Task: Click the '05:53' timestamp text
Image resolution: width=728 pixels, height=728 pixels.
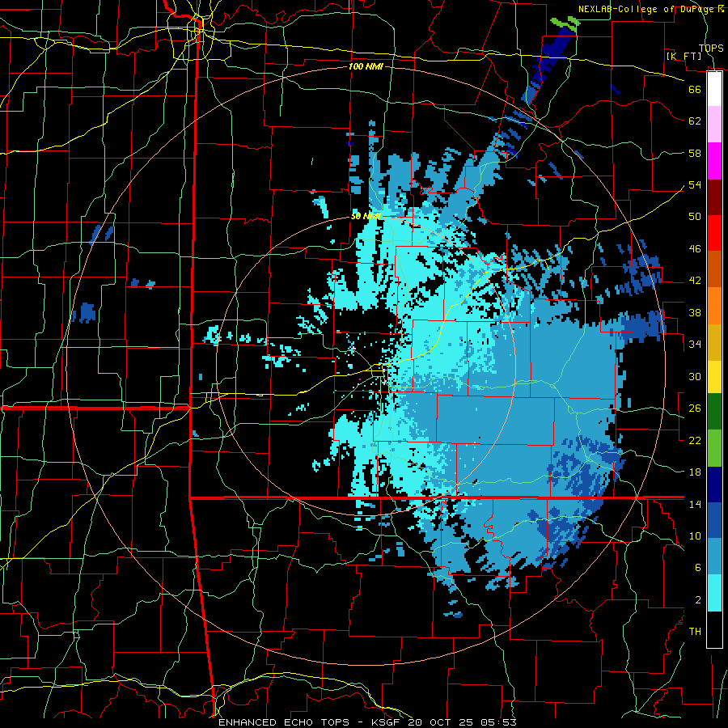Action: point(498,722)
